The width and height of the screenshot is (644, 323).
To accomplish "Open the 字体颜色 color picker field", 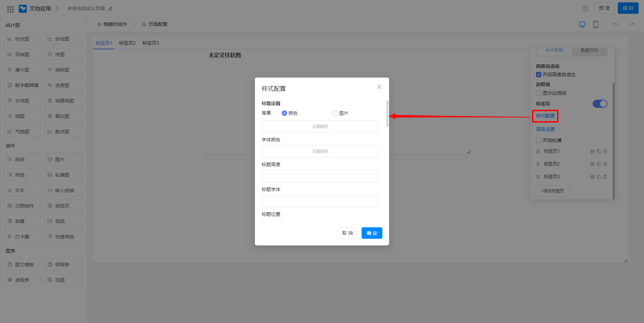I will [x=320, y=151].
